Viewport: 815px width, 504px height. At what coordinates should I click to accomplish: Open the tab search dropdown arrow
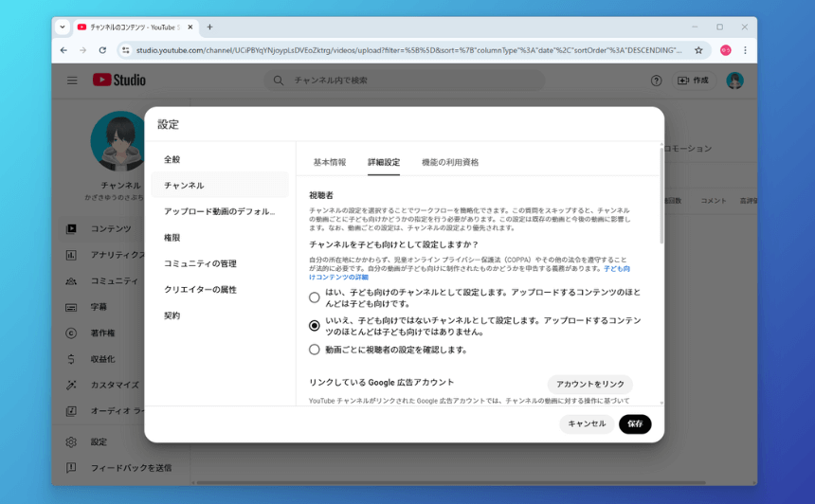pyautogui.click(x=63, y=27)
